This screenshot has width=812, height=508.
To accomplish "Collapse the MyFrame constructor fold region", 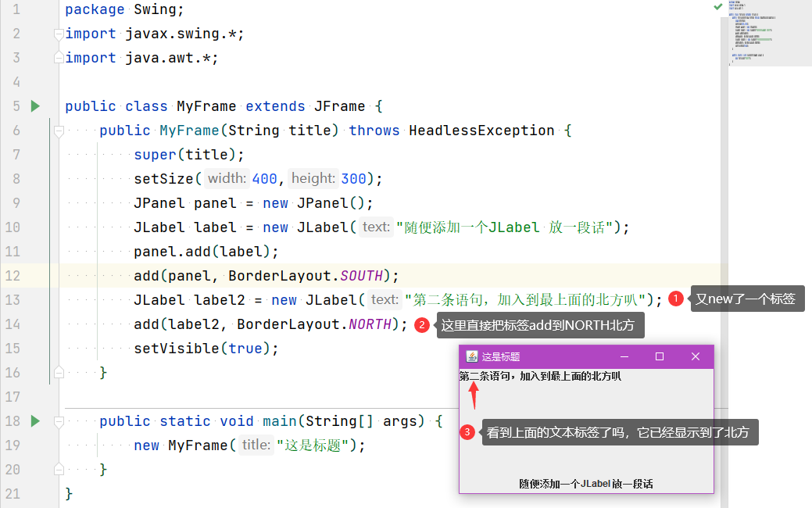I will [59, 130].
